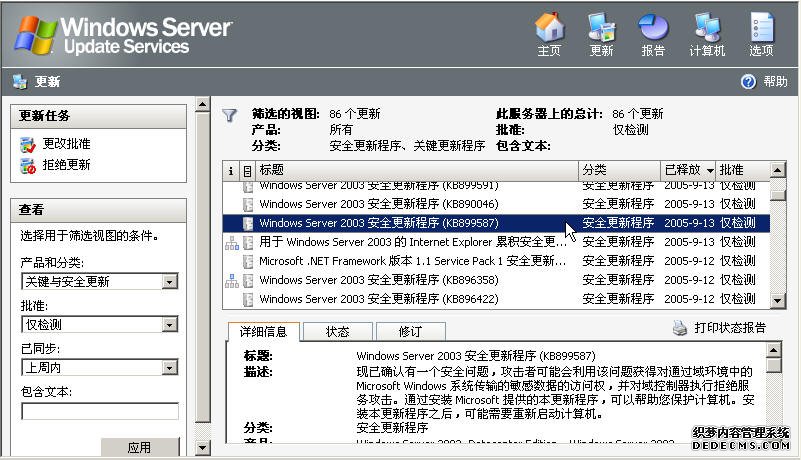This screenshot has height=460, width=801.
Task: Select the row with KB896358
Action: coord(497,280)
